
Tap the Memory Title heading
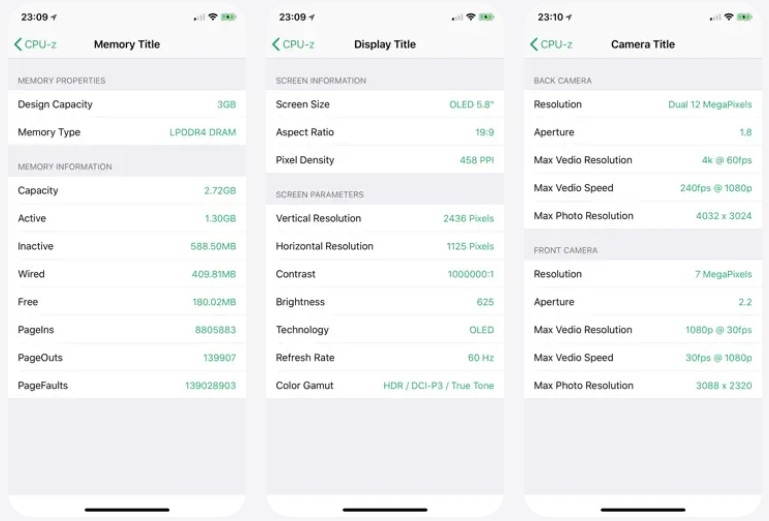[127, 44]
